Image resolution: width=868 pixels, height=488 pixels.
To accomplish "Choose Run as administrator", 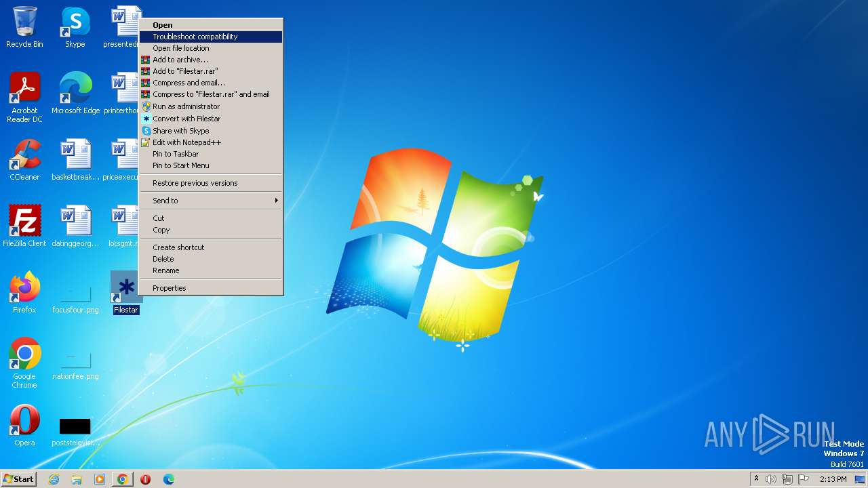I will pyautogui.click(x=211, y=106).
